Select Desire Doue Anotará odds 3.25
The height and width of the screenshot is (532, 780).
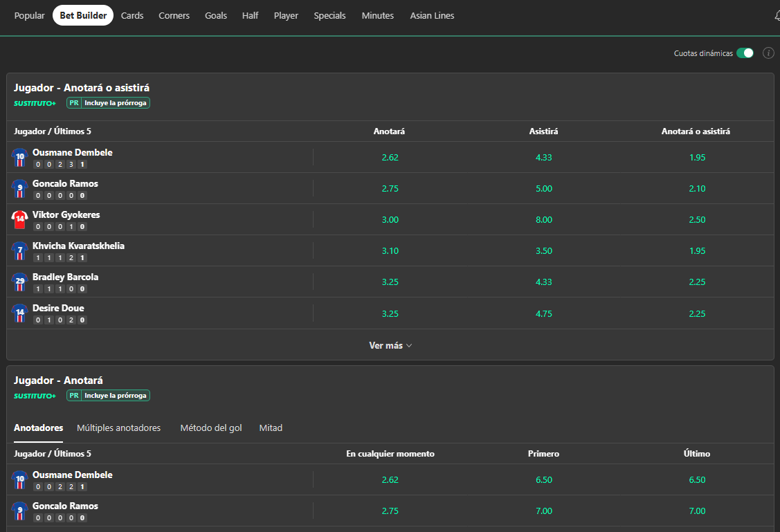coord(390,313)
